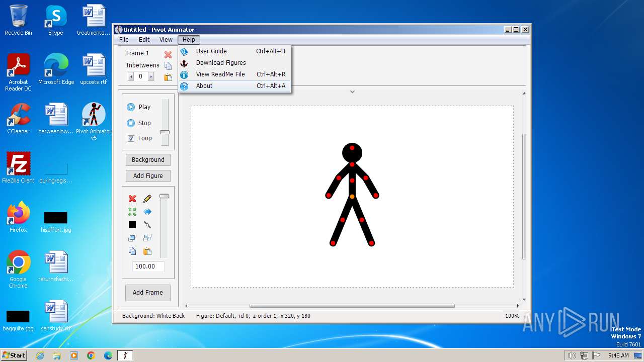Screen dimensions: 644x362
Task: Click the Add Figure button
Action: 148,176
